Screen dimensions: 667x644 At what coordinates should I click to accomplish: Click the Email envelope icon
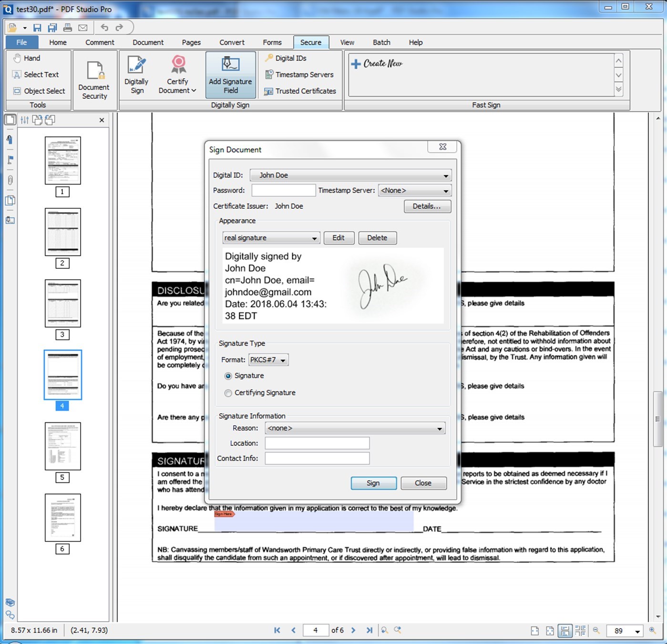tap(83, 28)
